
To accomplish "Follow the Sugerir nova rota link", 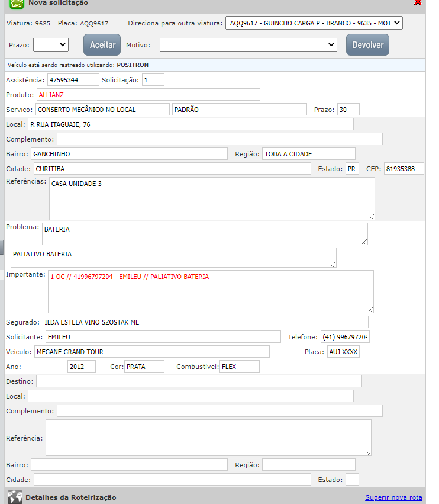I will coord(393,497).
